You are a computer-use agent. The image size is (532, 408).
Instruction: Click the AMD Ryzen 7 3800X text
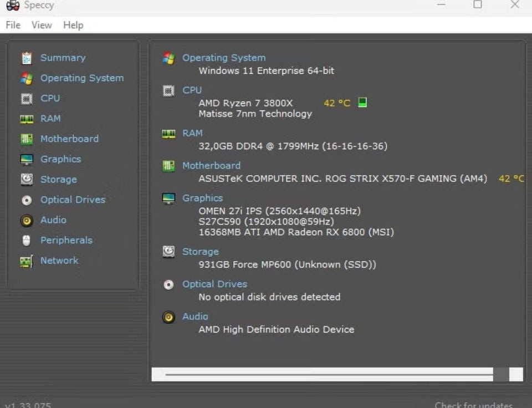pos(245,103)
